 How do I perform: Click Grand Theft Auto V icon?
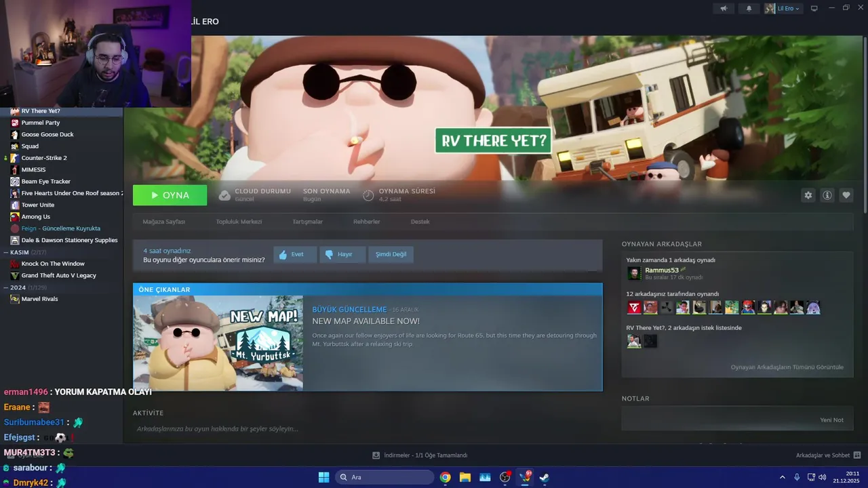pos(15,275)
